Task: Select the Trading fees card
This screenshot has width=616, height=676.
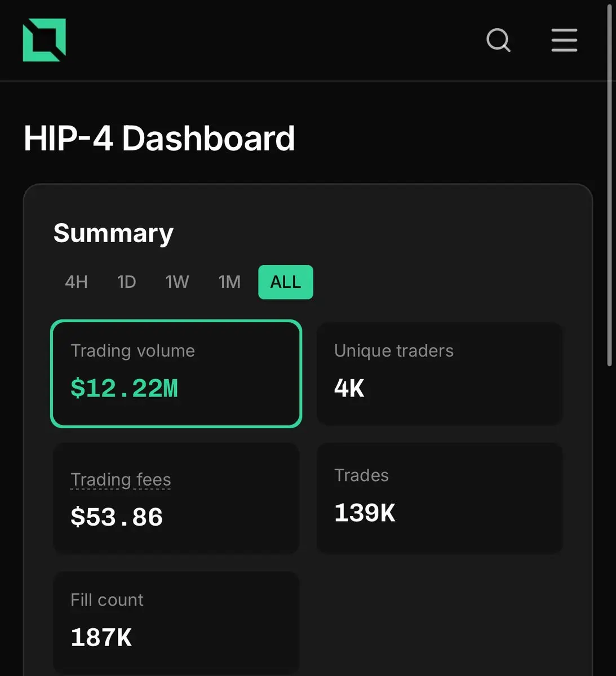Action: (176, 499)
